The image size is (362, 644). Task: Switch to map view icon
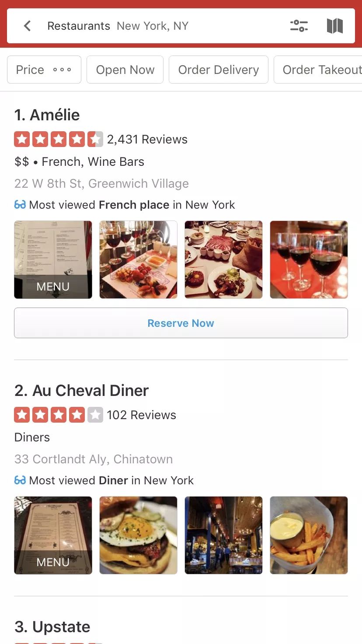click(334, 26)
